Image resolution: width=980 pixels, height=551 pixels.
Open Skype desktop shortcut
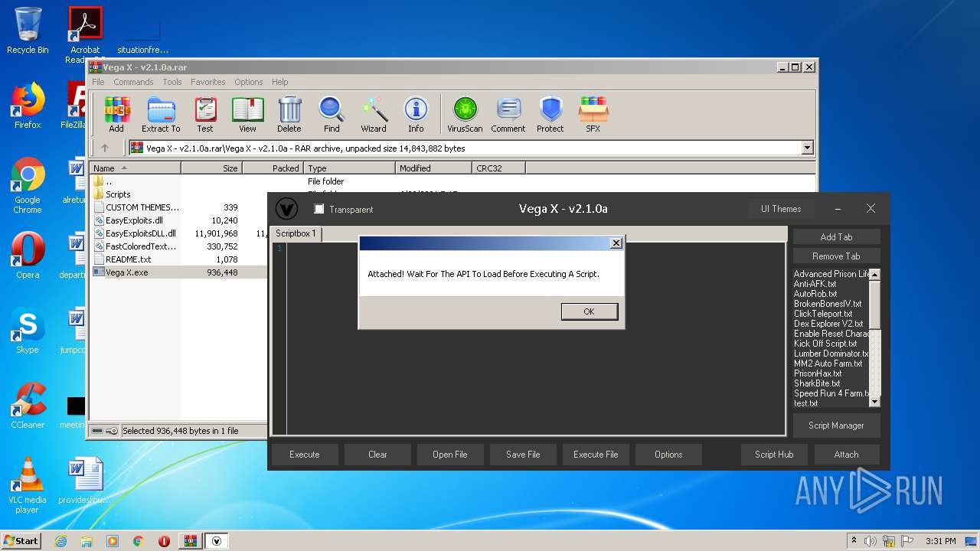[28, 331]
